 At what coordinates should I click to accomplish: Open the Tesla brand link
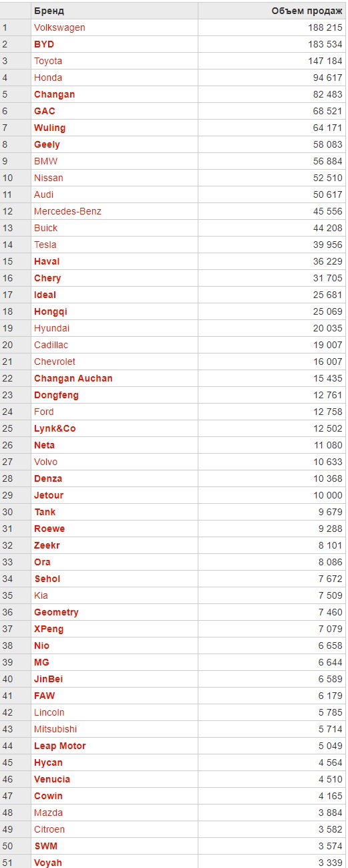[x=45, y=245]
